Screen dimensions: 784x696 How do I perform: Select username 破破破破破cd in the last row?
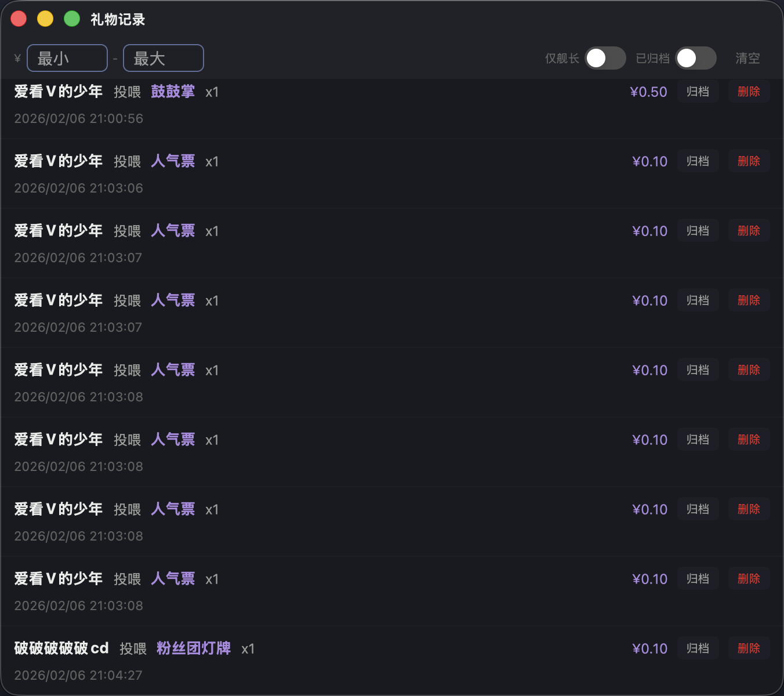click(61, 648)
